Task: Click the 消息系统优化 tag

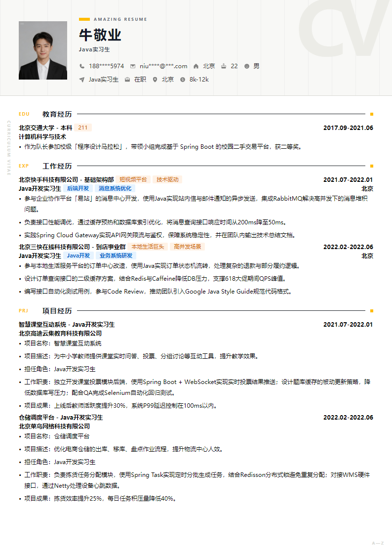Action: point(115,188)
